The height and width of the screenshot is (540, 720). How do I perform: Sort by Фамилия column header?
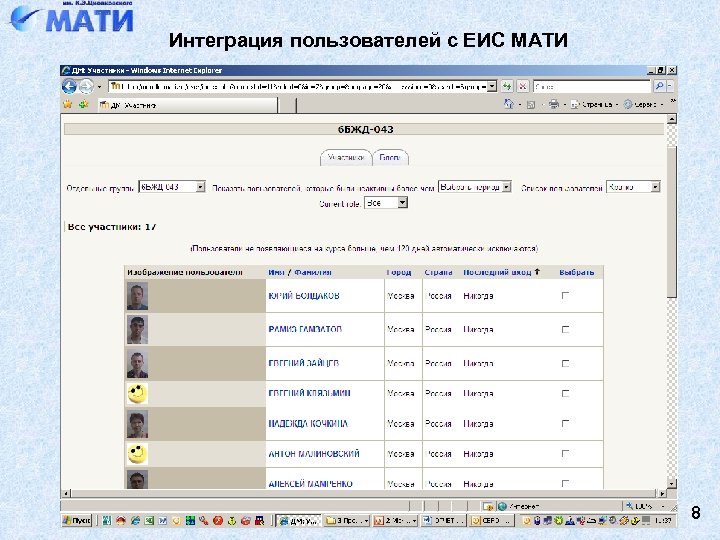click(313, 272)
